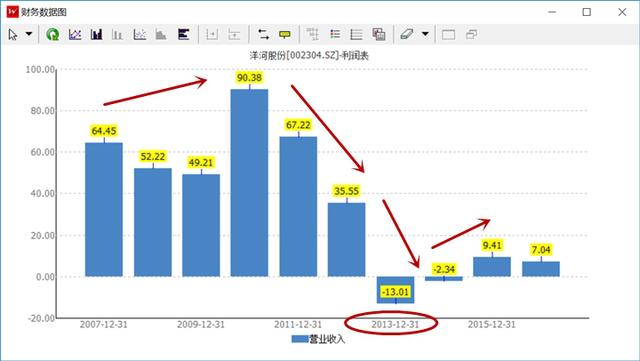Click the cascade windows icon
The width and height of the screenshot is (640, 361).
(471, 35)
